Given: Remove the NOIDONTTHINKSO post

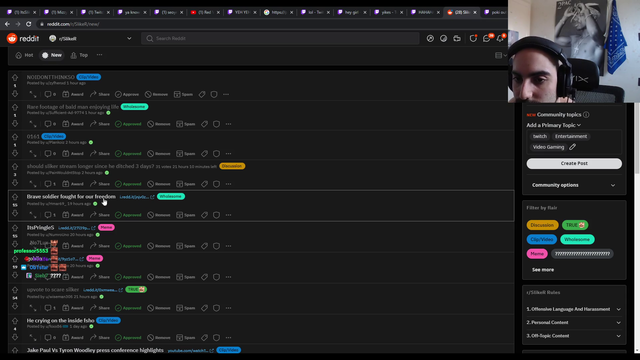Looking at the screenshot, I should 156,94.
